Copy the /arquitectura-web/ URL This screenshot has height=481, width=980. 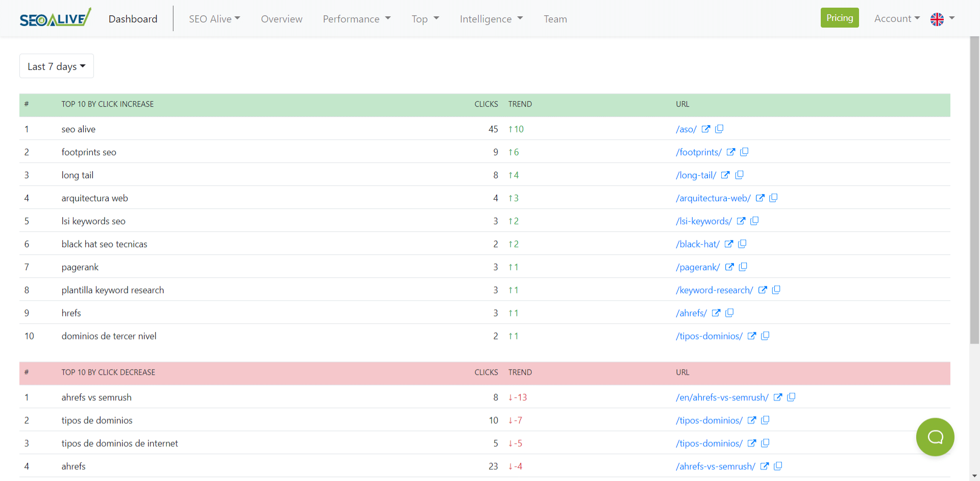[x=773, y=198]
